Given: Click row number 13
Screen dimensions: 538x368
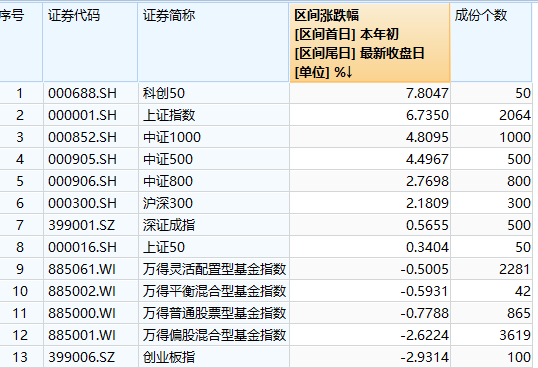Looking at the screenshot, I should pos(20,357).
